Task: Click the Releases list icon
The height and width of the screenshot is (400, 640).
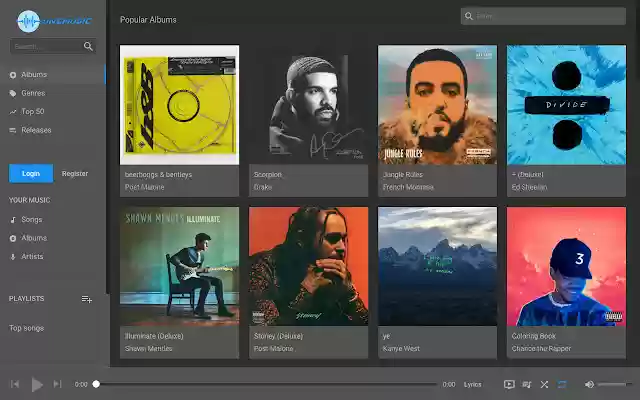Action: click(13, 130)
